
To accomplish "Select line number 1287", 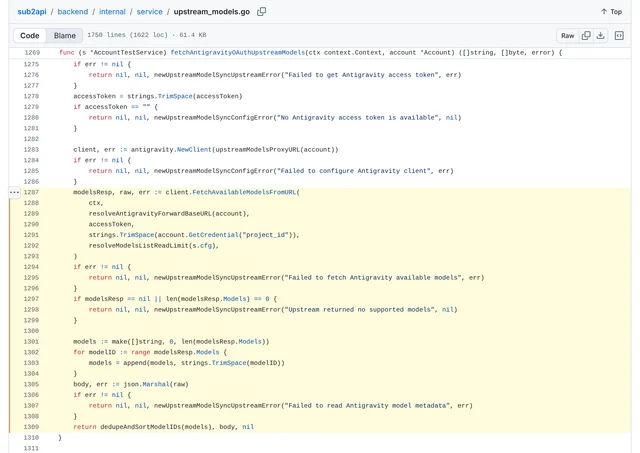I will [x=31, y=192].
